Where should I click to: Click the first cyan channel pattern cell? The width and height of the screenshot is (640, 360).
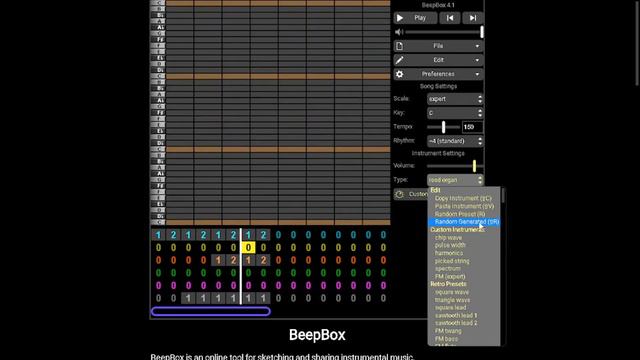[158, 235]
